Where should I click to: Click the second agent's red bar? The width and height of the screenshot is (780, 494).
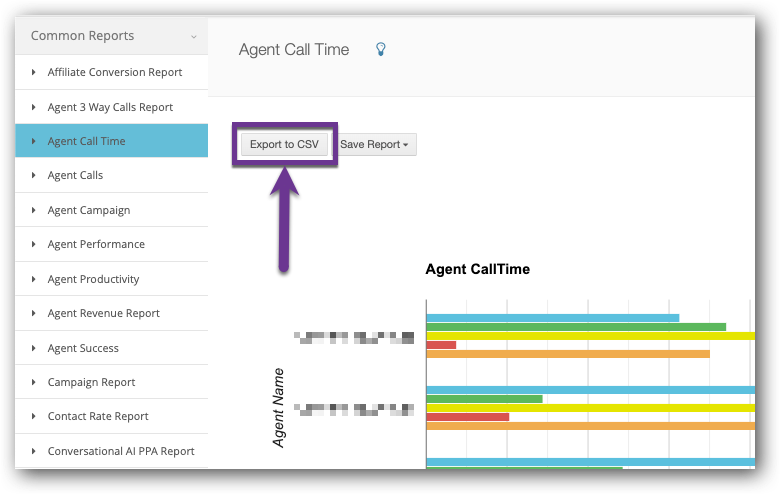468,417
